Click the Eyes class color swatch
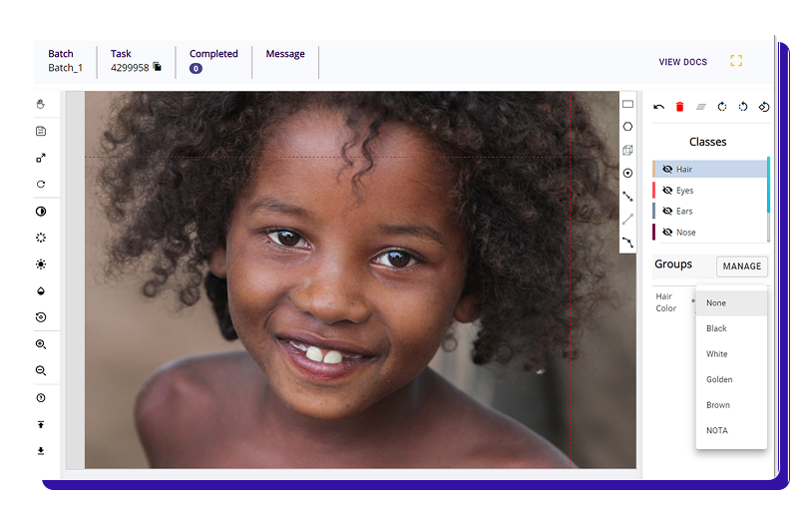The height and width of the screenshot is (512, 812). pos(654,191)
